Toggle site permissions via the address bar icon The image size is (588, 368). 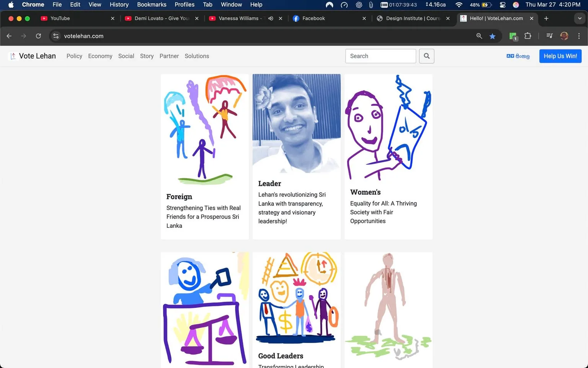(56, 36)
